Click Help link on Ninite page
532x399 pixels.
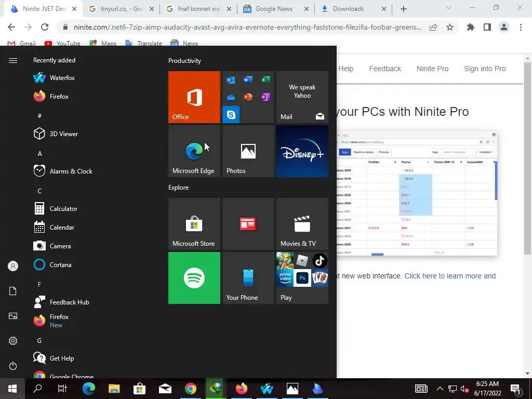point(345,69)
